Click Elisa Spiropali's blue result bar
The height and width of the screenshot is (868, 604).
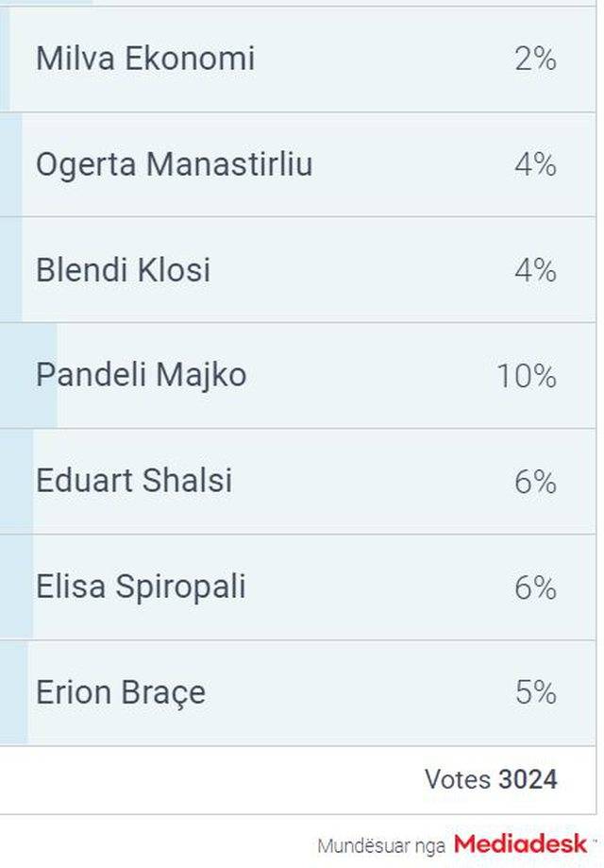click(x=17, y=587)
